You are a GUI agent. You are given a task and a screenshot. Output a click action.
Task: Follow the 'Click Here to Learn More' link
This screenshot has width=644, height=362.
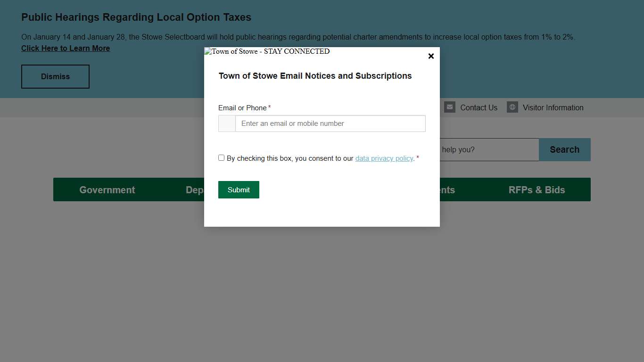click(x=66, y=49)
